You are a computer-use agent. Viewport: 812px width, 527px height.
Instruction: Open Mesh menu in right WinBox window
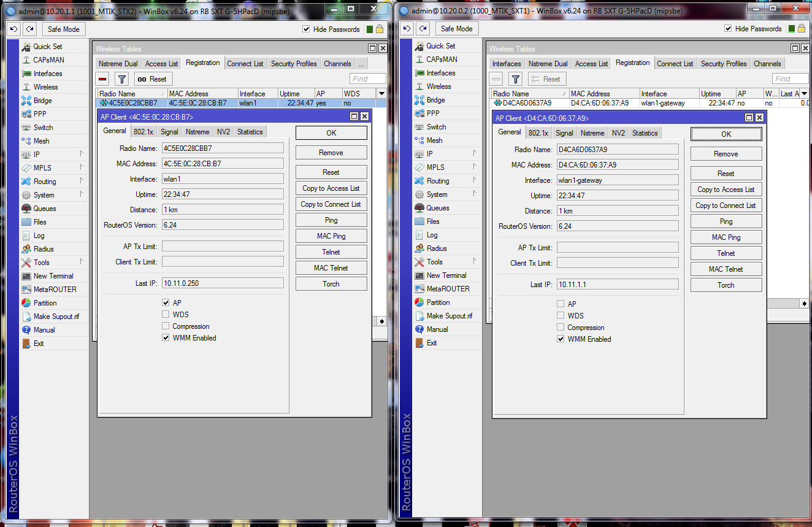click(x=434, y=140)
